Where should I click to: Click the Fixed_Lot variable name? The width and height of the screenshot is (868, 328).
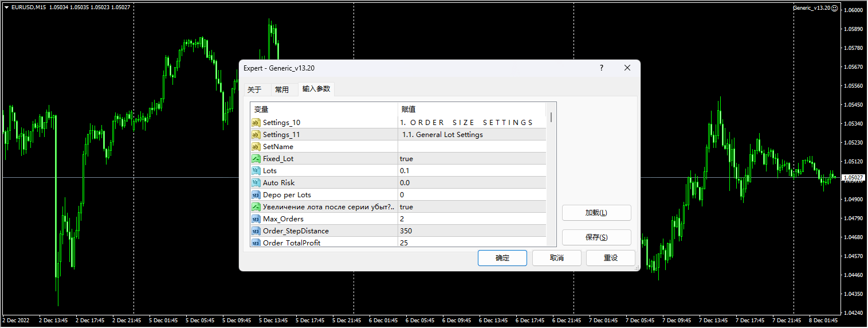(278, 158)
